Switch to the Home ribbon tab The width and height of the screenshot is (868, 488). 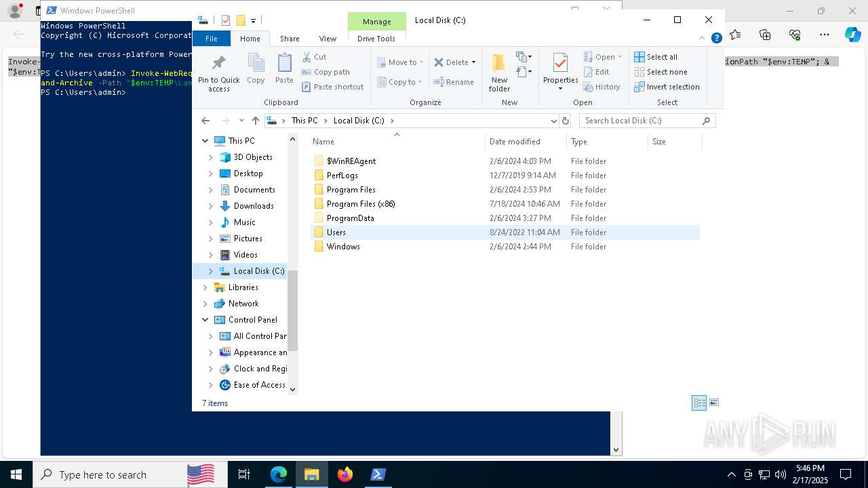250,39
